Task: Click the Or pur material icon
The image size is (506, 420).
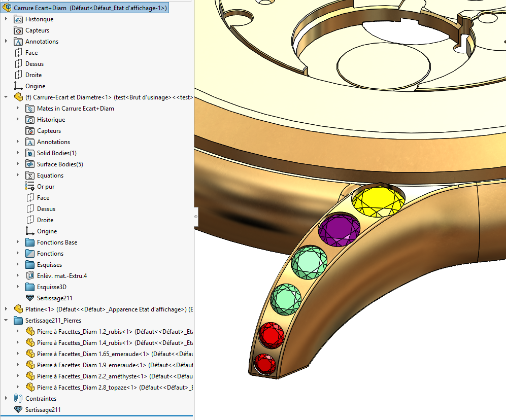Action: tap(29, 187)
